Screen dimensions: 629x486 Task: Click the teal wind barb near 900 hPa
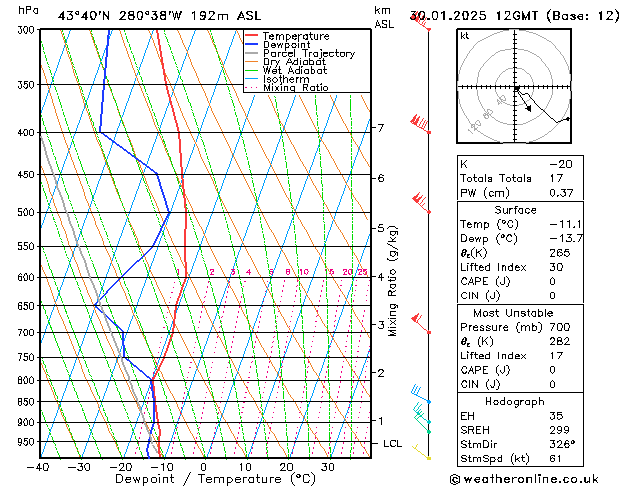tap(422, 415)
